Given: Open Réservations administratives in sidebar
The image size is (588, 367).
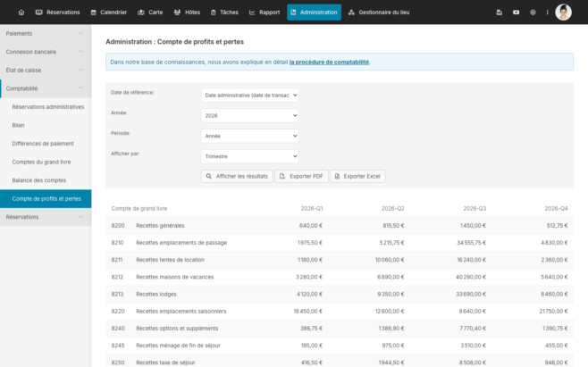Looking at the screenshot, I should [x=48, y=107].
